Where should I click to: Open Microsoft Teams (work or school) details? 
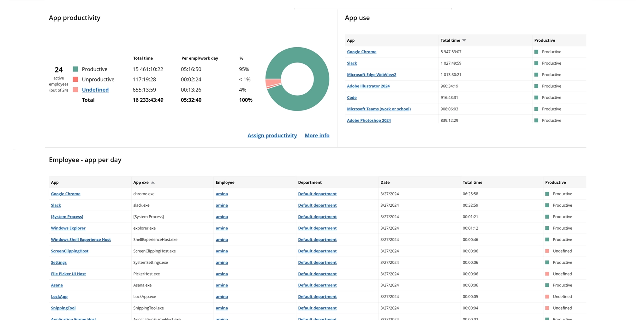(379, 109)
